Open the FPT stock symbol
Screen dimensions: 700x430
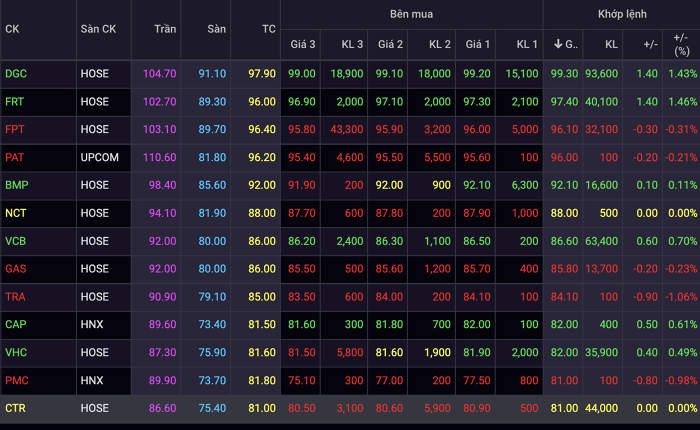pos(15,129)
